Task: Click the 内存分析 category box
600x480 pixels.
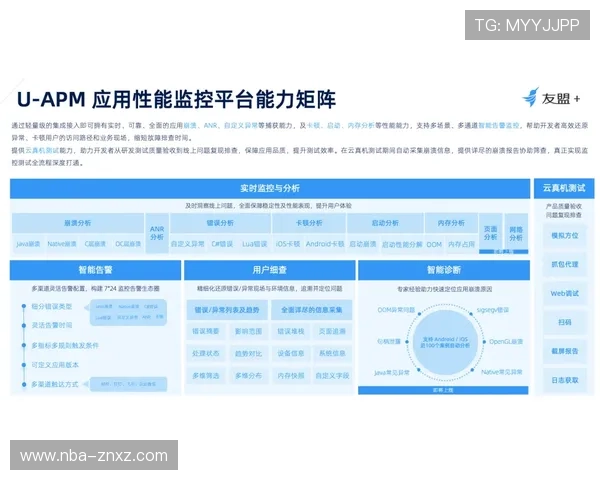Action: (451, 223)
